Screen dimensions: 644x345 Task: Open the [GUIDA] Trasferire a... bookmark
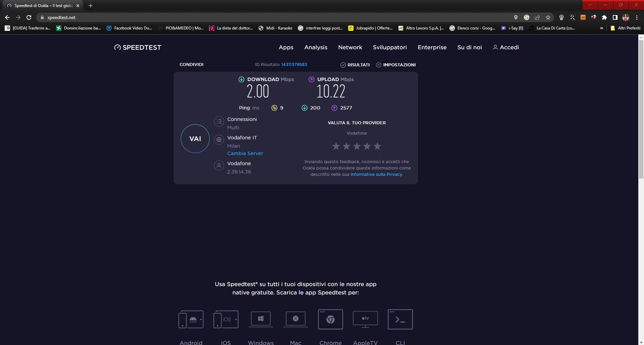[28, 28]
